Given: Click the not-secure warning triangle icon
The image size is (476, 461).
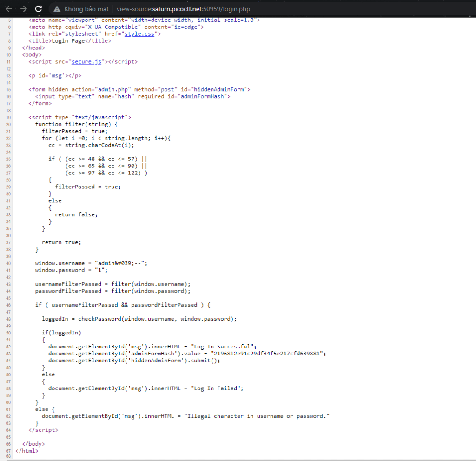Looking at the screenshot, I should (57, 9).
